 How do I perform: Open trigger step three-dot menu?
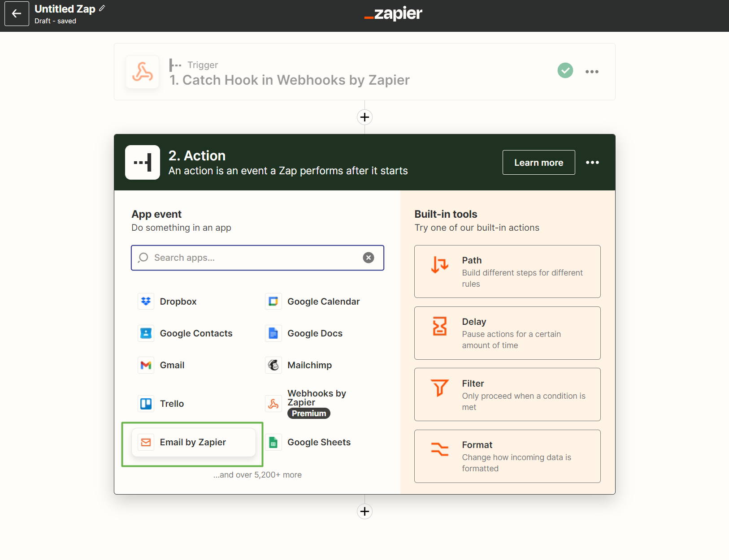[x=592, y=72]
